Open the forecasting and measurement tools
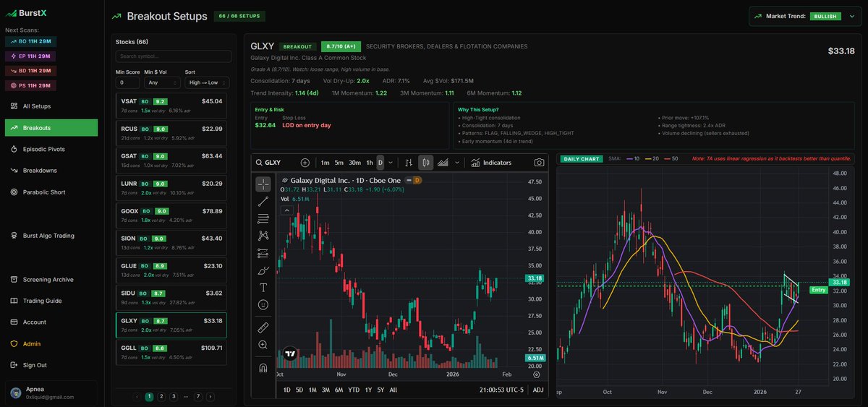Viewport: 868px width, 407px height. point(263,253)
